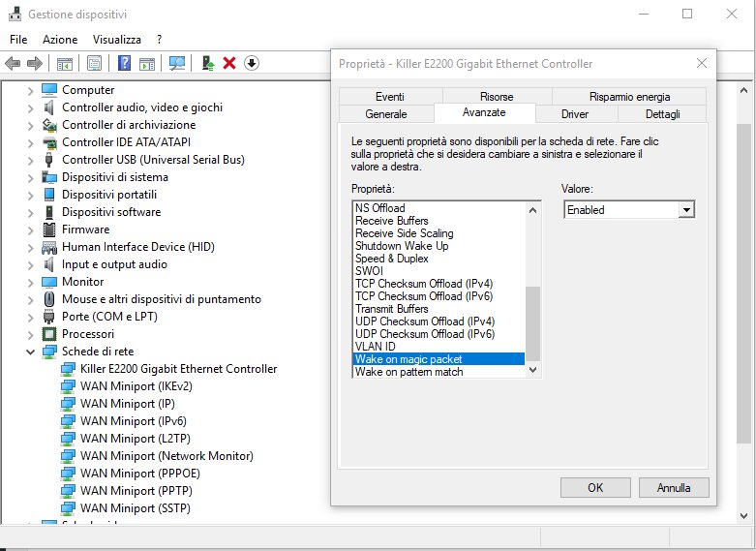
Task: Expand the Processori tree node
Action: 30,334
